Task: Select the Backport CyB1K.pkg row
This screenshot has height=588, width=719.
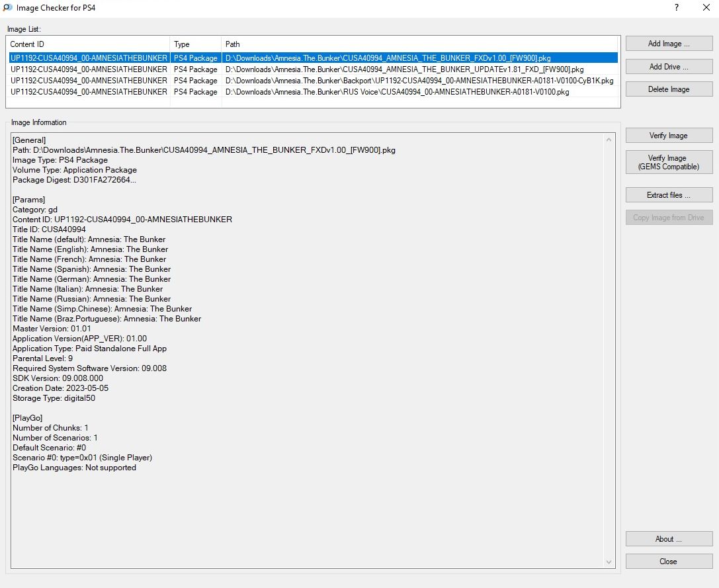Action: [313, 80]
